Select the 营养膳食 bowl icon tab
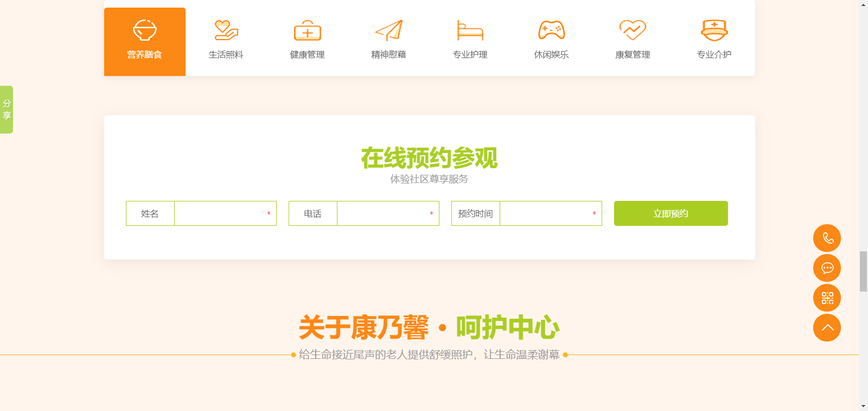Image resolution: width=868 pixels, height=411 pixels. coord(145,30)
